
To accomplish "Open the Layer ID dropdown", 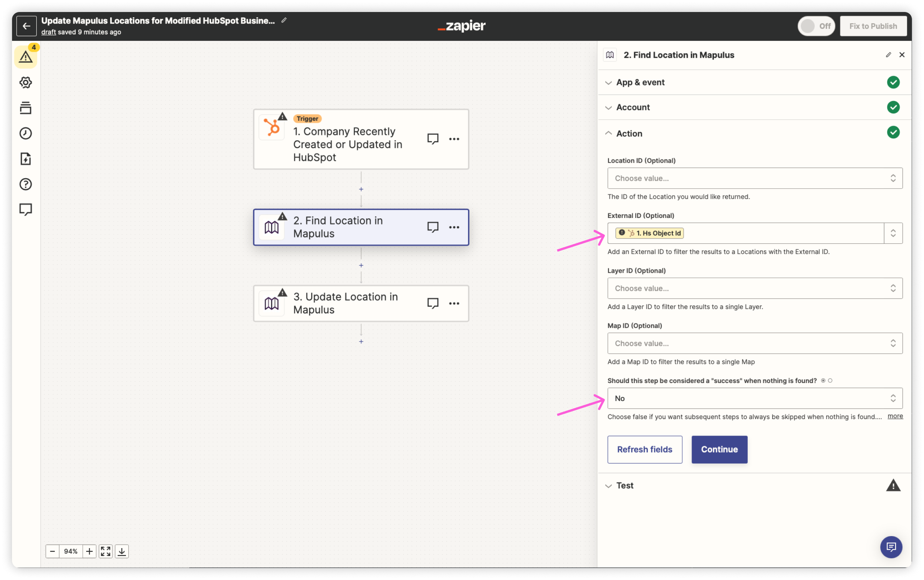I will coord(754,288).
